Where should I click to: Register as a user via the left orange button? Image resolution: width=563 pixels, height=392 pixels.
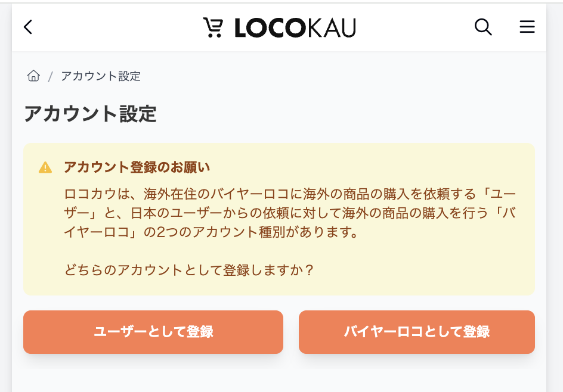click(x=153, y=332)
